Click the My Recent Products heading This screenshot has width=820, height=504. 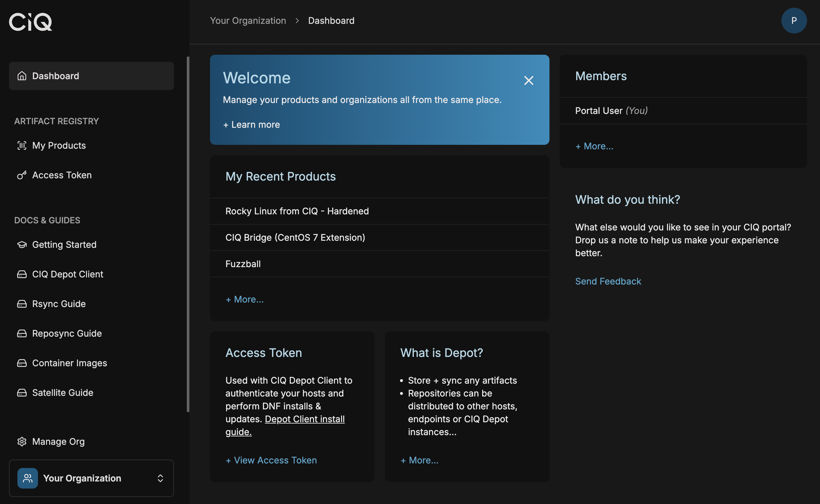coord(281,177)
